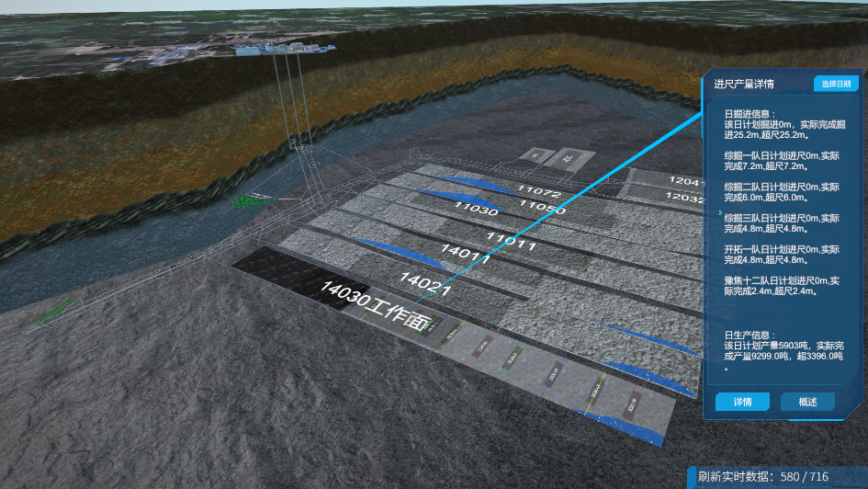Pick the 11072 working face label
This screenshot has width=868, height=489.
click(x=539, y=191)
